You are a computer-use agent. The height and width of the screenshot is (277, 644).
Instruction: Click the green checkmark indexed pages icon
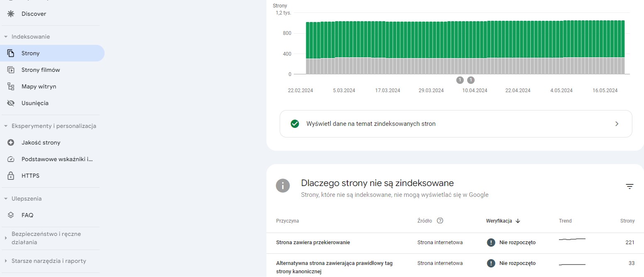coord(295,124)
